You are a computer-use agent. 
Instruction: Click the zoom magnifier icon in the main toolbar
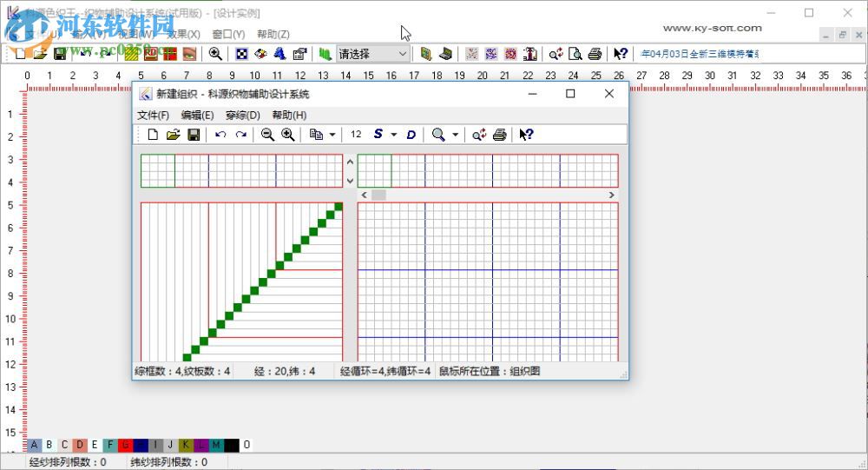(x=215, y=54)
